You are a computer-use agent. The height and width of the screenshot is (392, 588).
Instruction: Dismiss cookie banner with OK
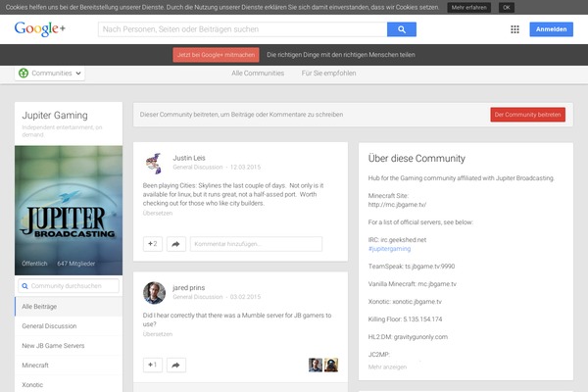pyautogui.click(x=507, y=8)
